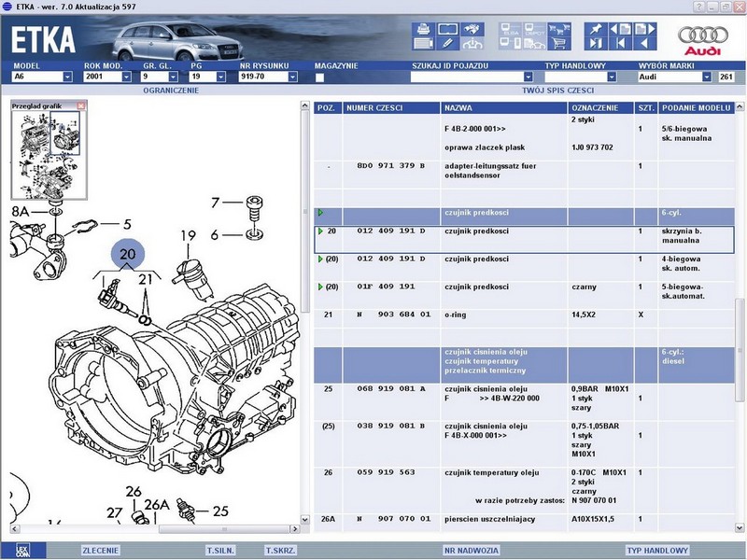Viewport: 747px width, 560px height.
Task: Open the TYP HANDLOWY dropdown in header
Action: point(612,77)
